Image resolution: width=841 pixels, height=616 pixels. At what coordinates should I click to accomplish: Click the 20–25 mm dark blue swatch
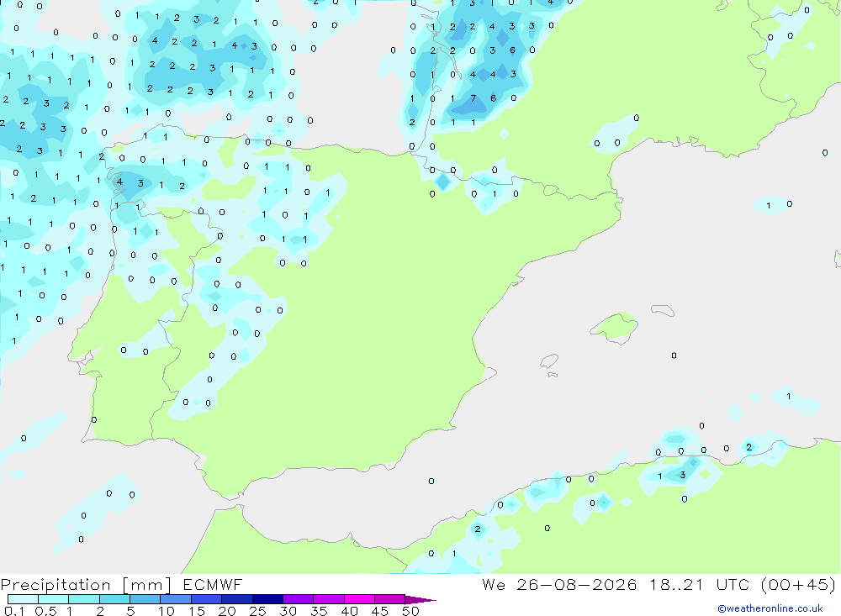[236, 599]
